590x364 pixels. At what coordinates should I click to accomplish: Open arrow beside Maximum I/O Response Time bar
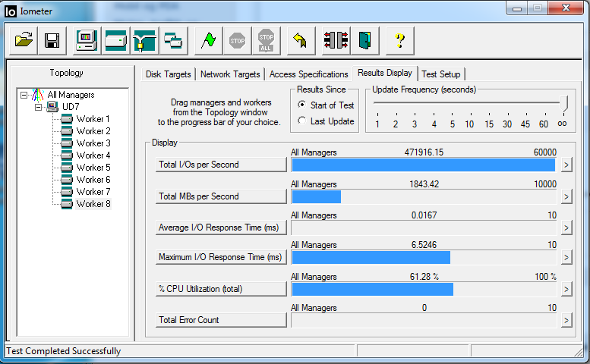pyautogui.click(x=566, y=258)
